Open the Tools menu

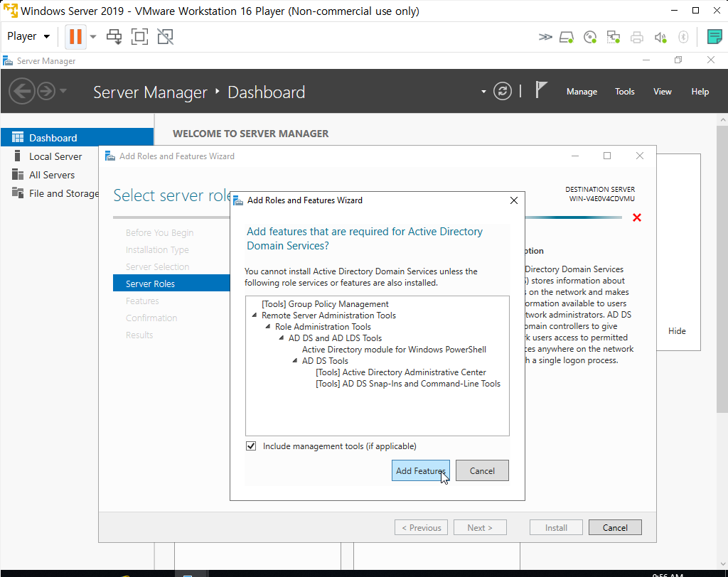(x=624, y=92)
